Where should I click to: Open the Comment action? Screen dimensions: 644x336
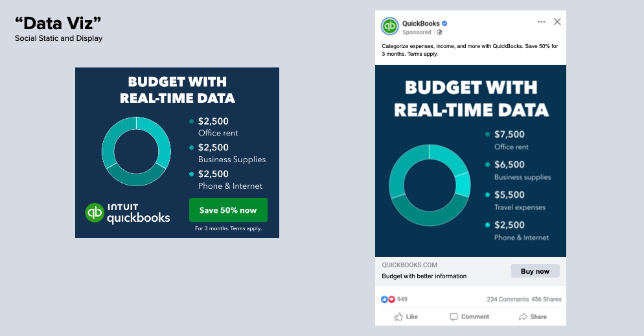[469, 317]
